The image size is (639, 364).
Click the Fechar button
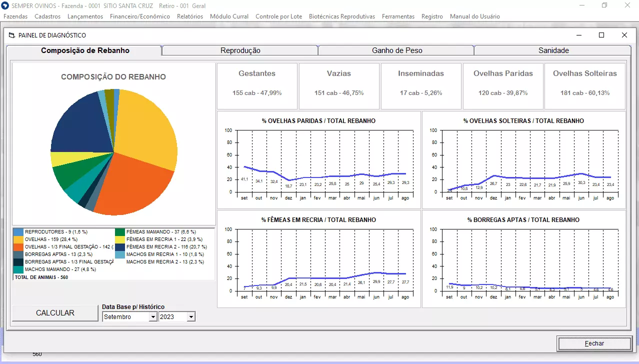(594, 343)
